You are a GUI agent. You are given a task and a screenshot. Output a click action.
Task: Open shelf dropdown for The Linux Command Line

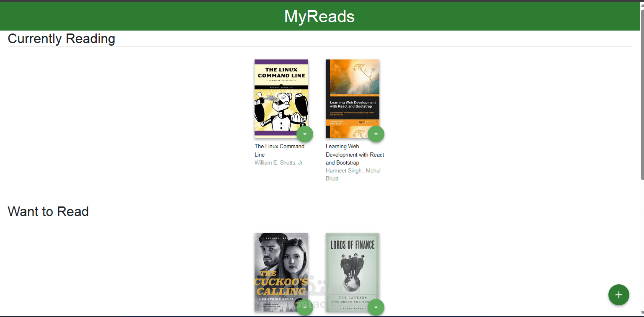[305, 134]
